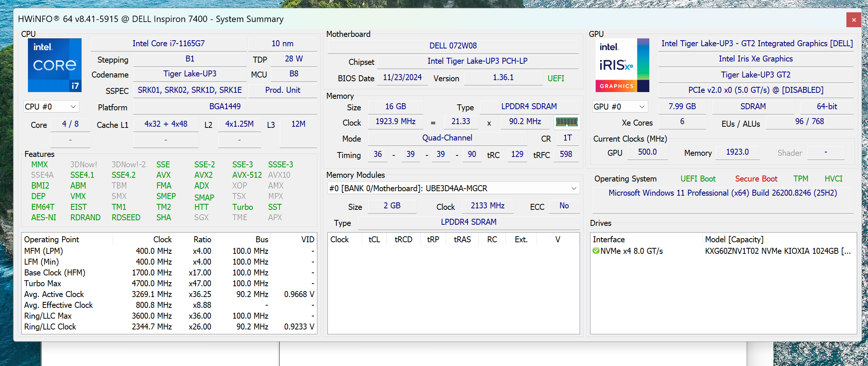Viewport: 868px width, 366px height.
Task: Click the HVCI status label
Action: coord(834,179)
